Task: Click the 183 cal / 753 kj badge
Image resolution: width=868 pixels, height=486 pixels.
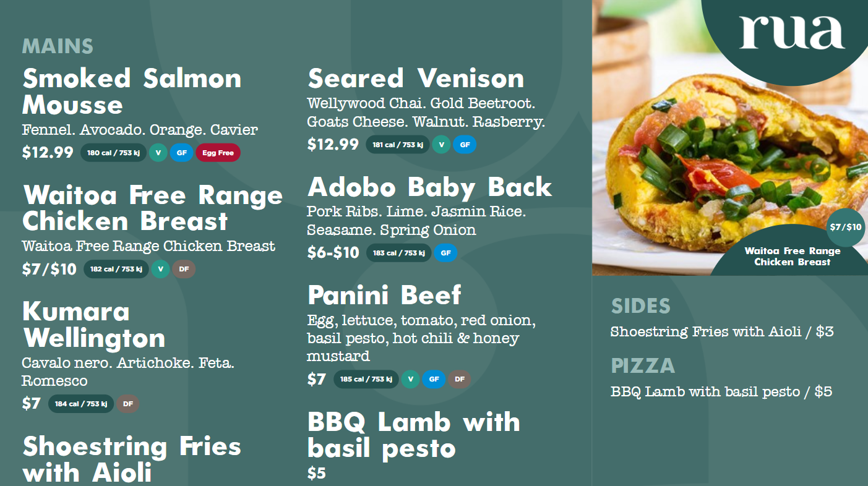Action: pyautogui.click(x=399, y=253)
